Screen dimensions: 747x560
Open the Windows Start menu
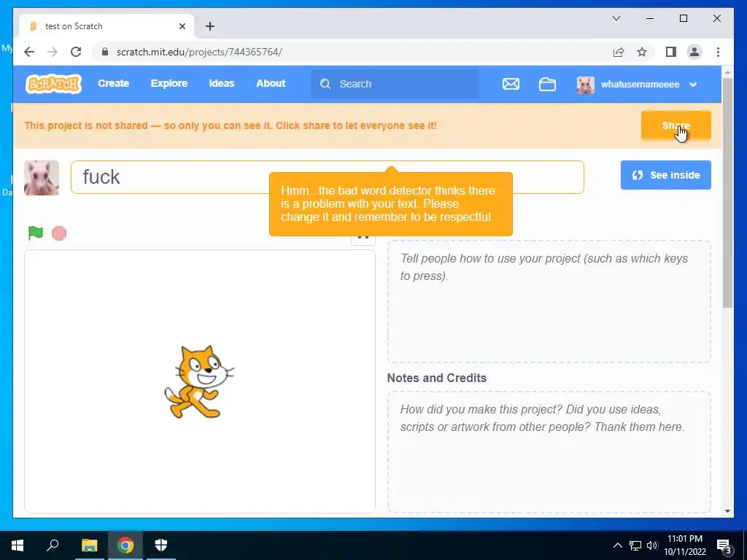18,545
